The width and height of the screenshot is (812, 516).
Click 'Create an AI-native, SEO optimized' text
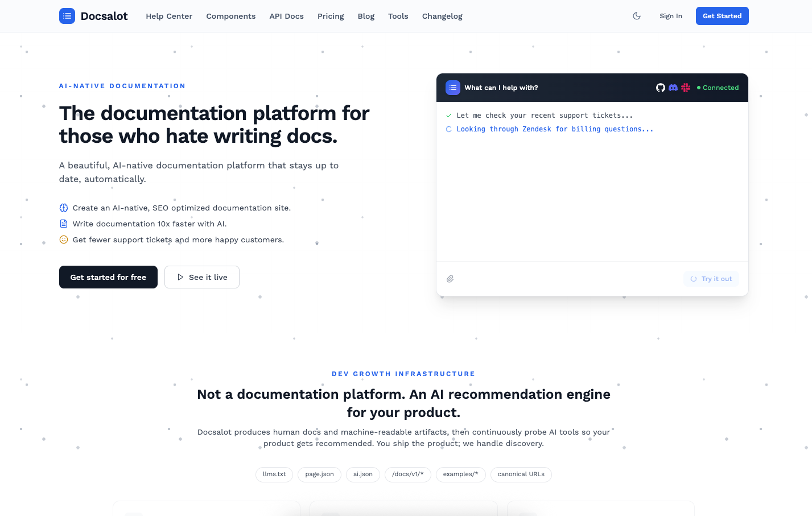pos(182,208)
